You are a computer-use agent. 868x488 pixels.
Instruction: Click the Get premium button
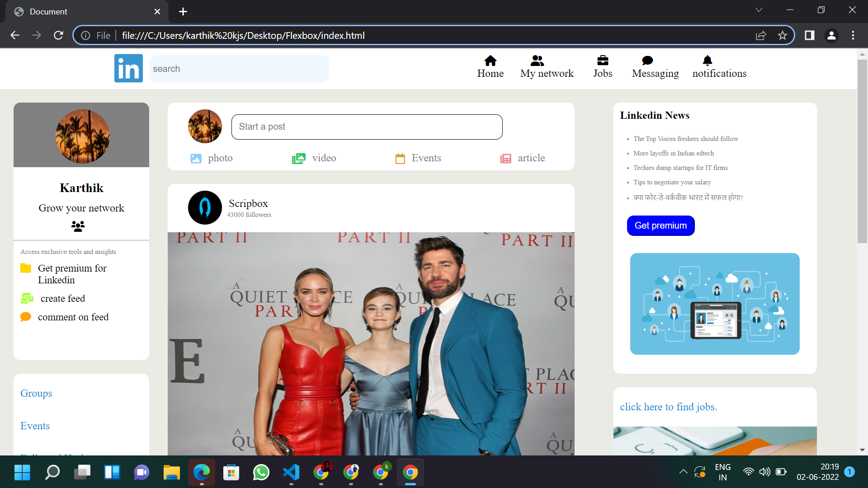coord(660,225)
